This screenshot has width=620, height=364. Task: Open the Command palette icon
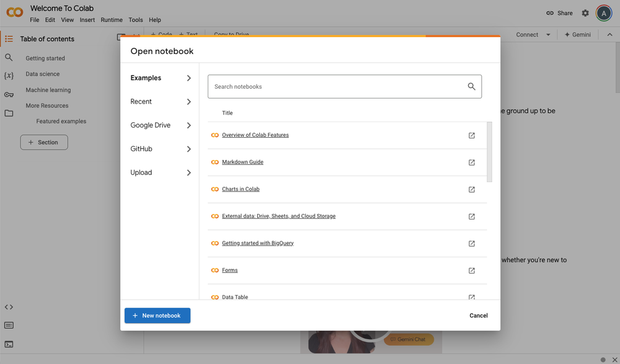coord(9,325)
